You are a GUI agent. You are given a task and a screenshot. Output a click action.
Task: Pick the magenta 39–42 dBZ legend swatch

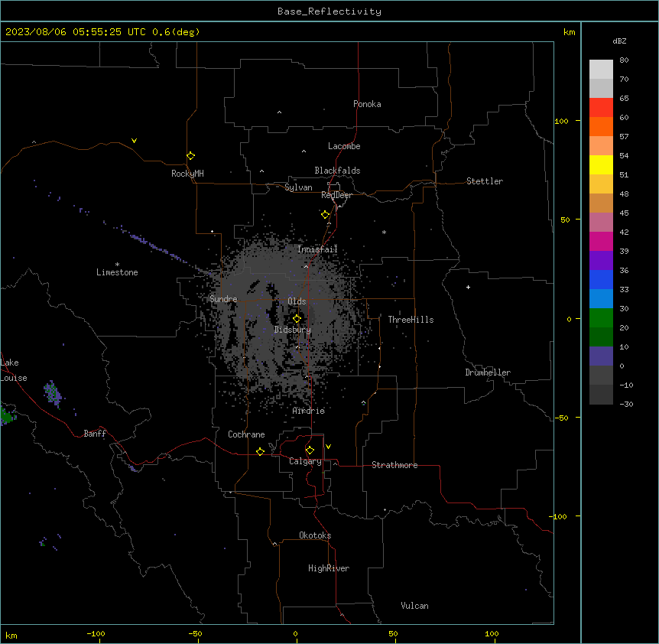tap(601, 241)
